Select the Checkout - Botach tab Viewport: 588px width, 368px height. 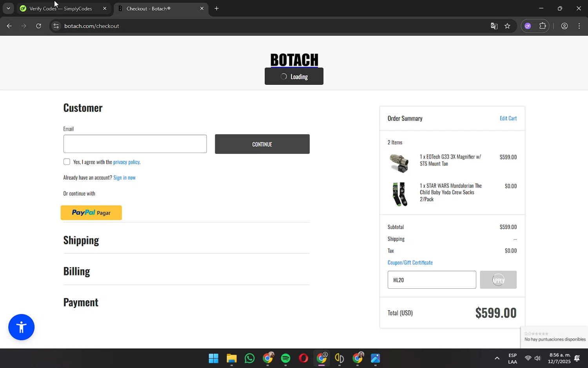[x=161, y=8]
